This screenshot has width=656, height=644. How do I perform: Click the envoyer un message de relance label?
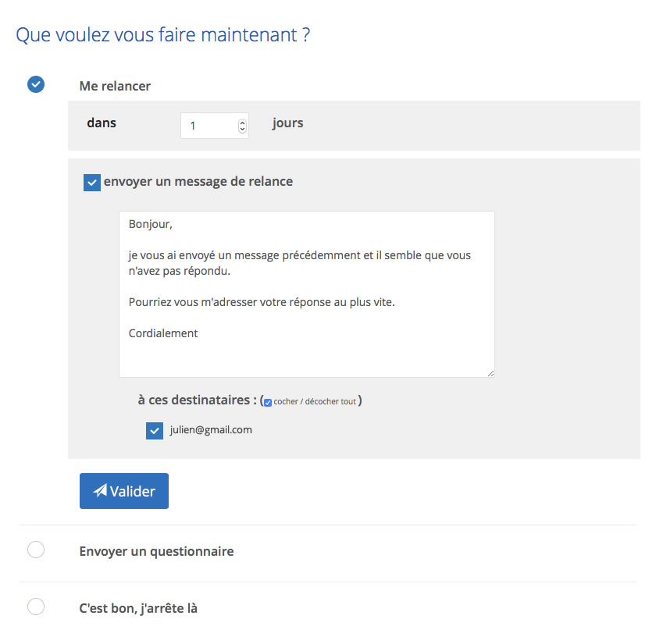(198, 182)
